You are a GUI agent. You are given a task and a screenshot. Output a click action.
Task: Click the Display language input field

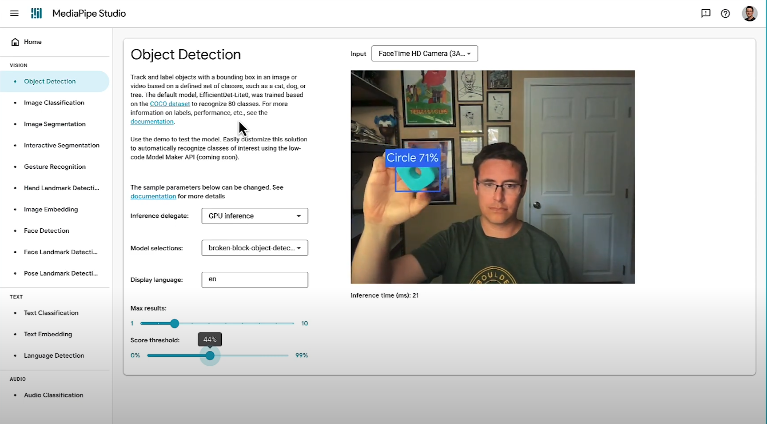click(x=254, y=280)
